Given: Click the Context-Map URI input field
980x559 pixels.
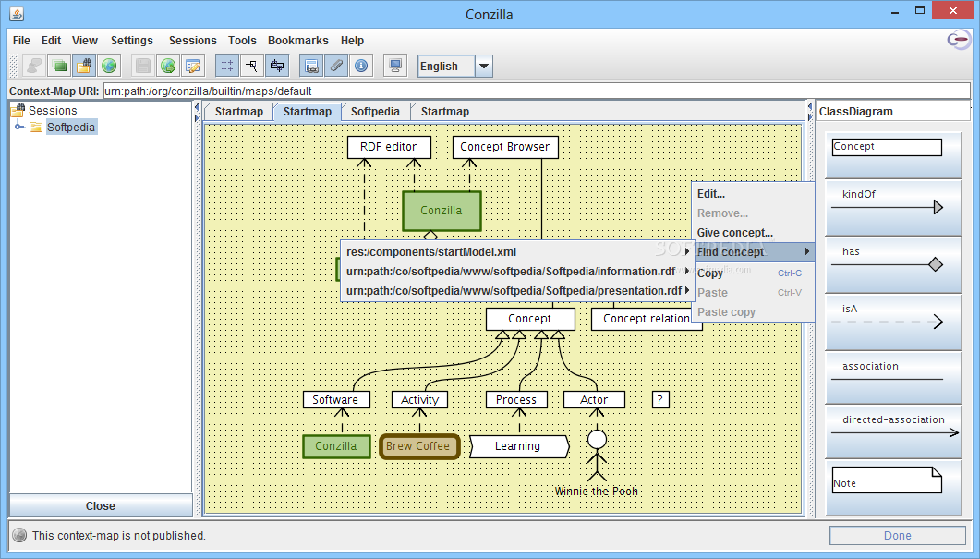Looking at the screenshot, I should [x=537, y=91].
